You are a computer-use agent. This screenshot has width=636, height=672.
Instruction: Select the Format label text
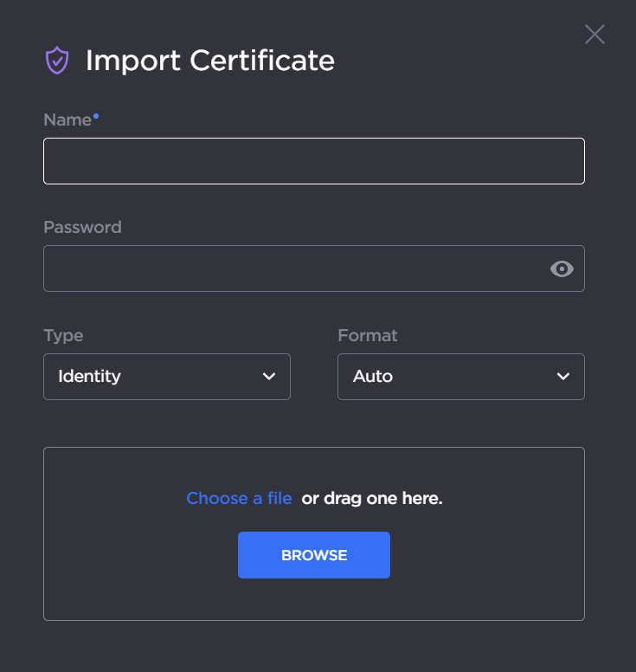coord(367,335)
